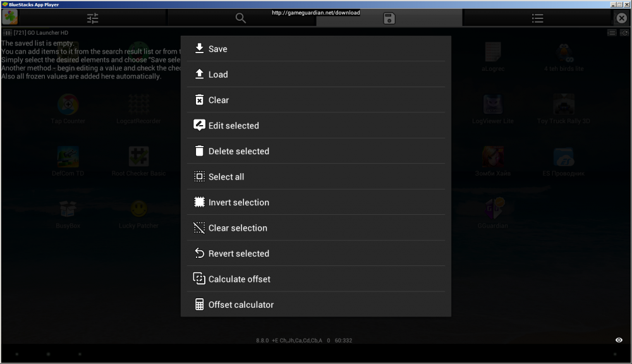Toggle the eye visibility icon
632x364 pixels.
tap(619, 340)
